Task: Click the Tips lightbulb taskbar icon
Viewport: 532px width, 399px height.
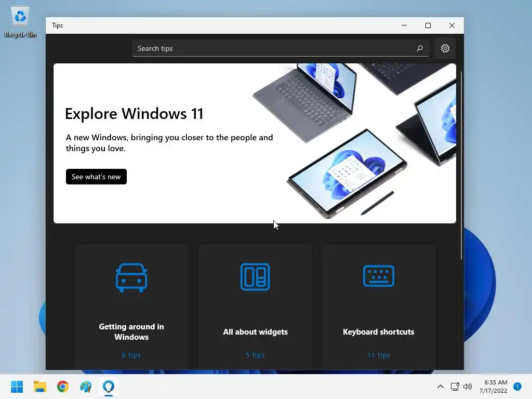Action: (109, 387)
